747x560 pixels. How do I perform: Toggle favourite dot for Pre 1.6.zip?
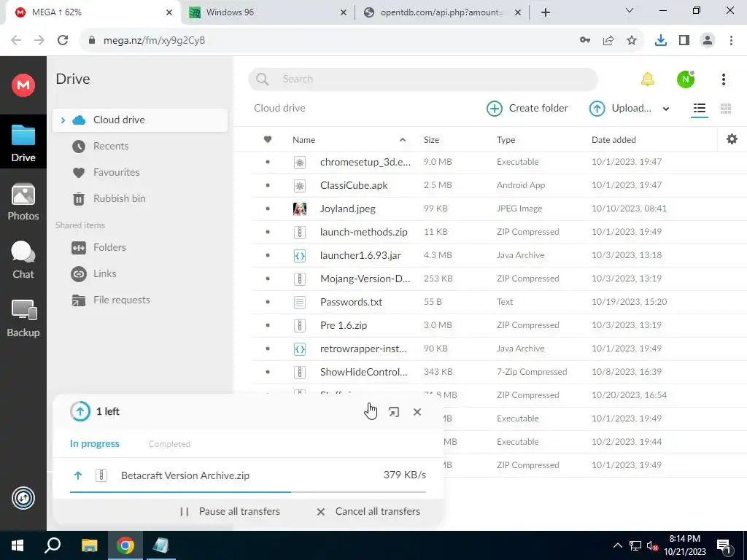(x=268, y=325)
